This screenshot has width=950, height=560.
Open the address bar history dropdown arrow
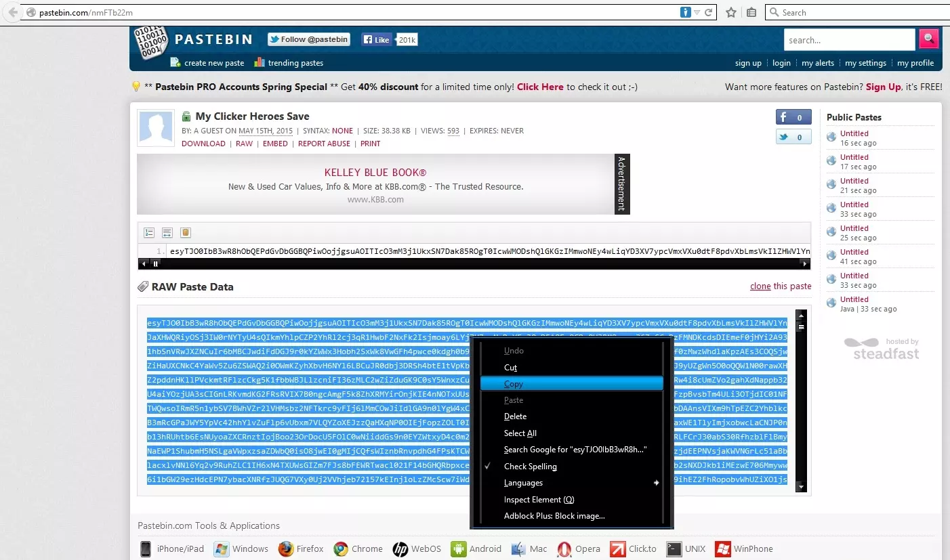pos(697,12)
